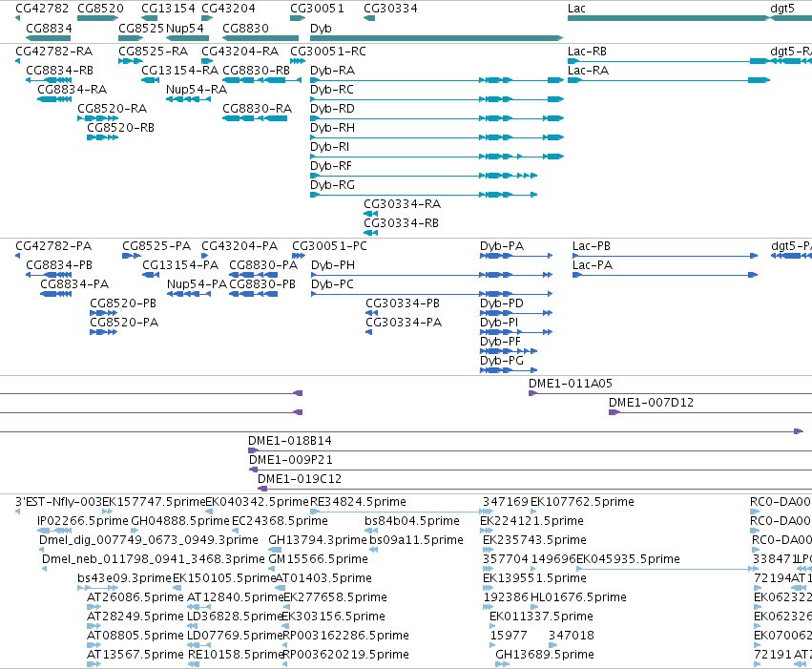The height and width of the screenshot is (669, 812).
Task: Click EST RE34824.5prime label
Action: (x=358, y=502)
